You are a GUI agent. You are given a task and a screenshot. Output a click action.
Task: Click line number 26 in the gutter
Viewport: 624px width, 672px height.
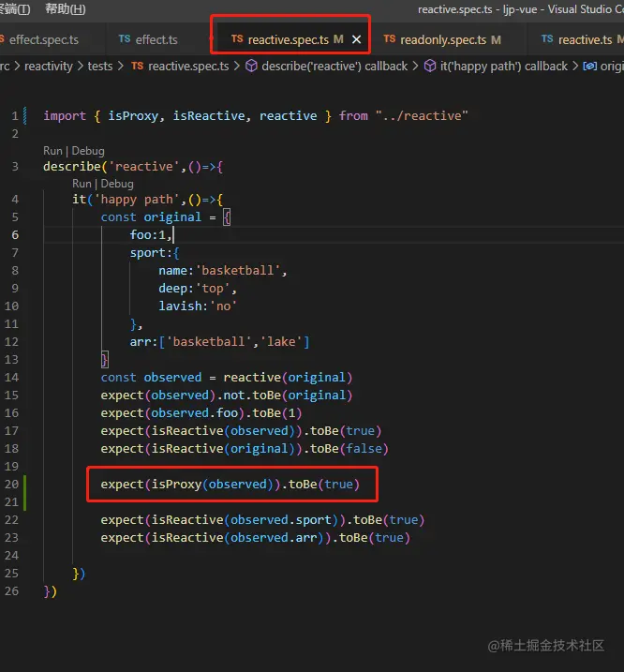pos(11,591)
